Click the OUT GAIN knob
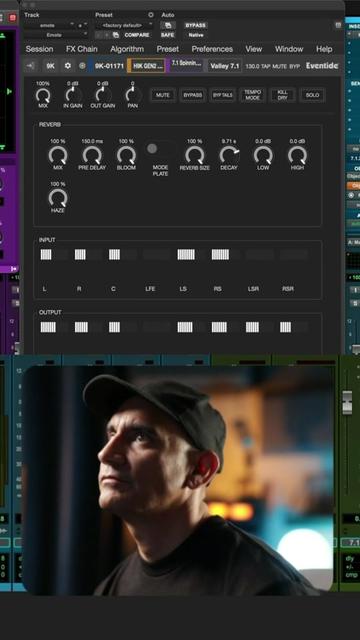 click(102, 96)
